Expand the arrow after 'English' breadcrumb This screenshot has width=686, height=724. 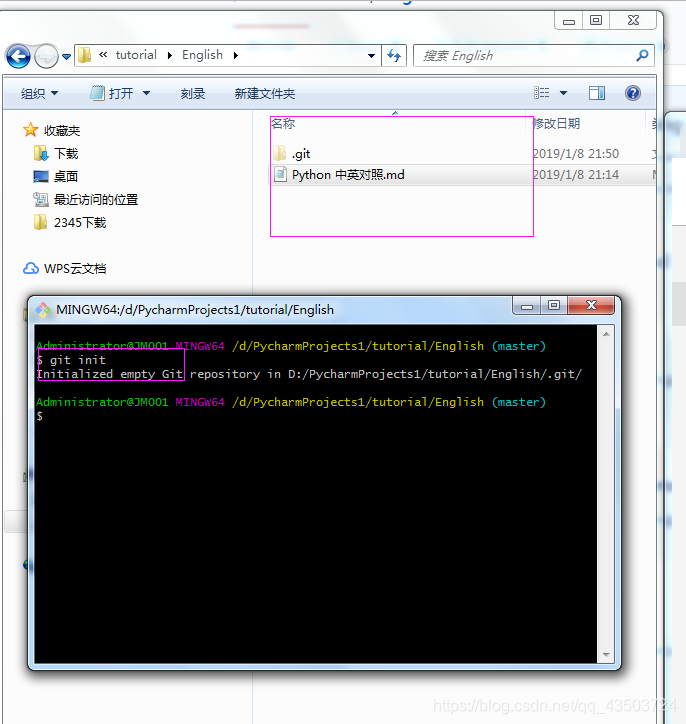pyautogui.click(x=236, y=55)
